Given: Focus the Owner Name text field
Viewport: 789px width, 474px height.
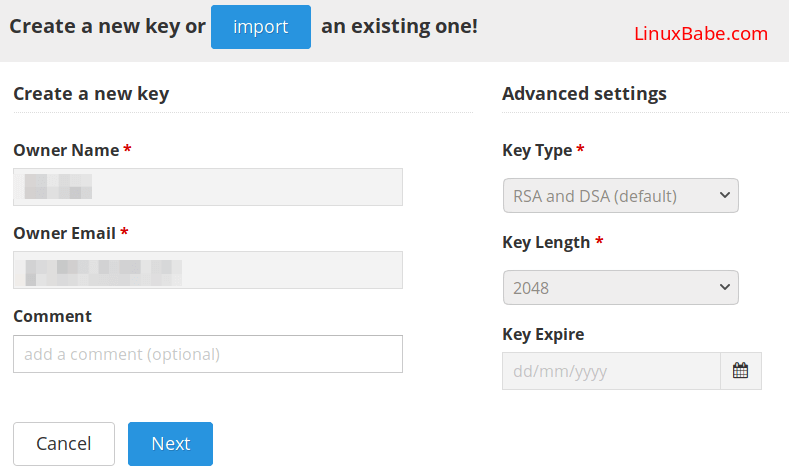Looking at the screenshot, I should coord(208,187).
